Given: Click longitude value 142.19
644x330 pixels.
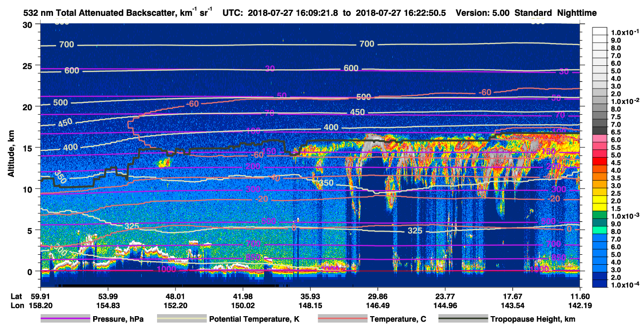Looking at the screenshot, I should click(x=581, y=305).
